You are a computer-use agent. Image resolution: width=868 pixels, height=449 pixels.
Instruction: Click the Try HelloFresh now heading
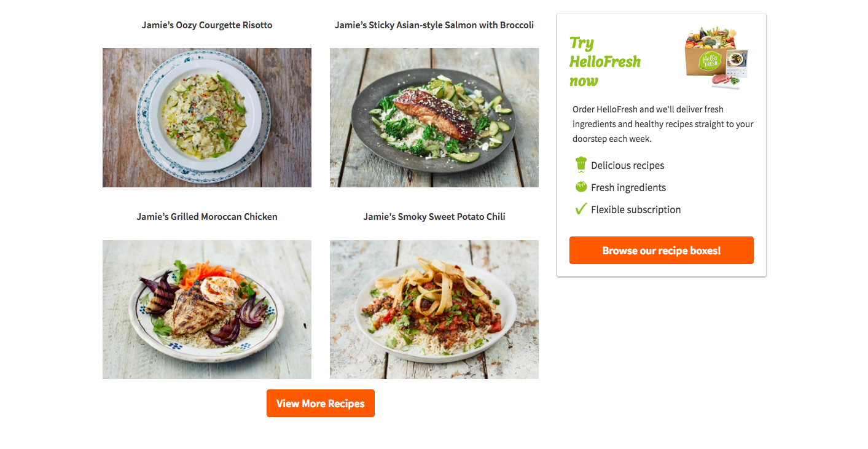[x=605, y=61]
